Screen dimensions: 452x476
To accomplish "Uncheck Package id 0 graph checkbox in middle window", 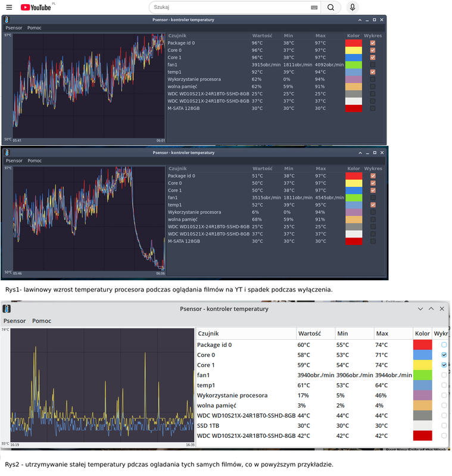I will tap(373, 176).
